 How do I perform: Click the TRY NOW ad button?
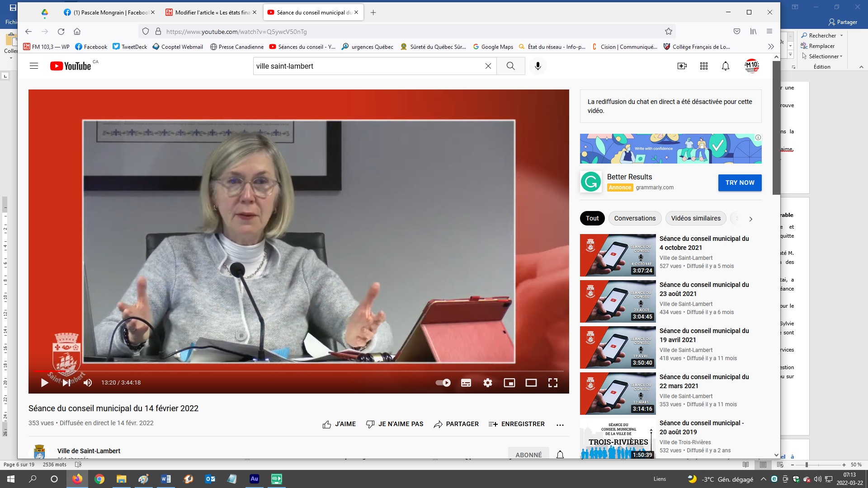click(x=740, y=183)
